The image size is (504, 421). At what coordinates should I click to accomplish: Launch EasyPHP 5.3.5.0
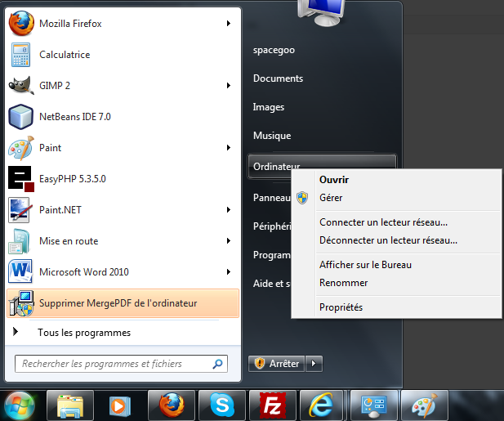point(123,179)
